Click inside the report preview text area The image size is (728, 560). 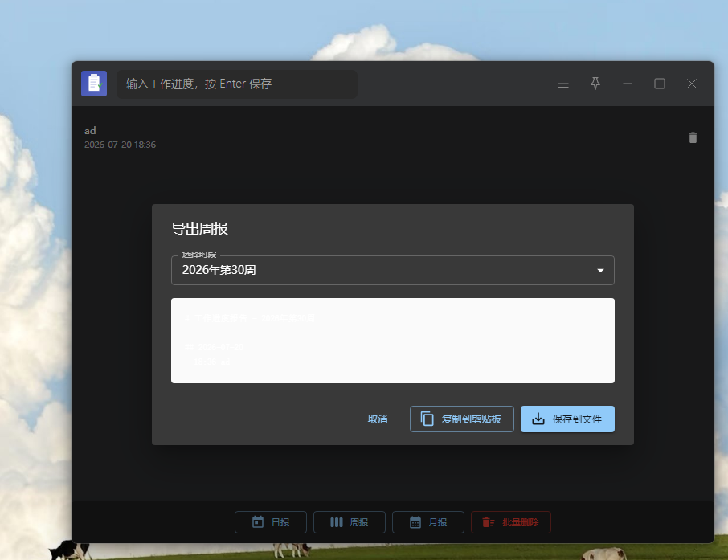tap(393, 341)
